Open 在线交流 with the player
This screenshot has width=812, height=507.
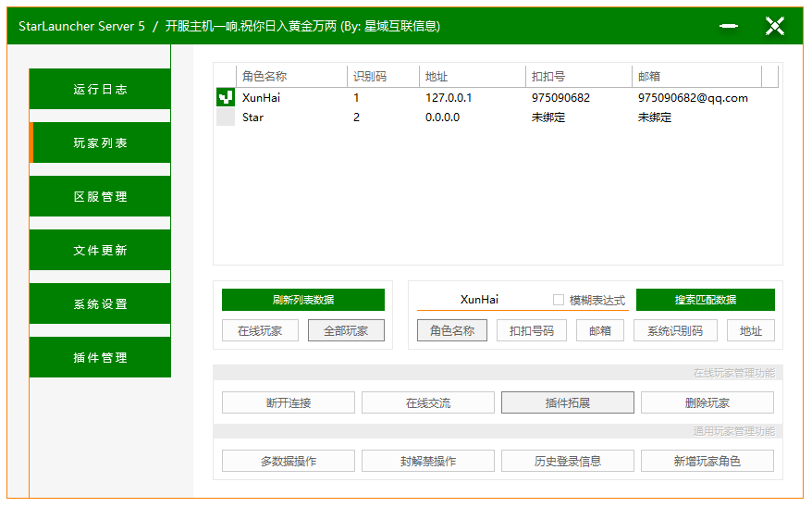(x=428, y=402)
